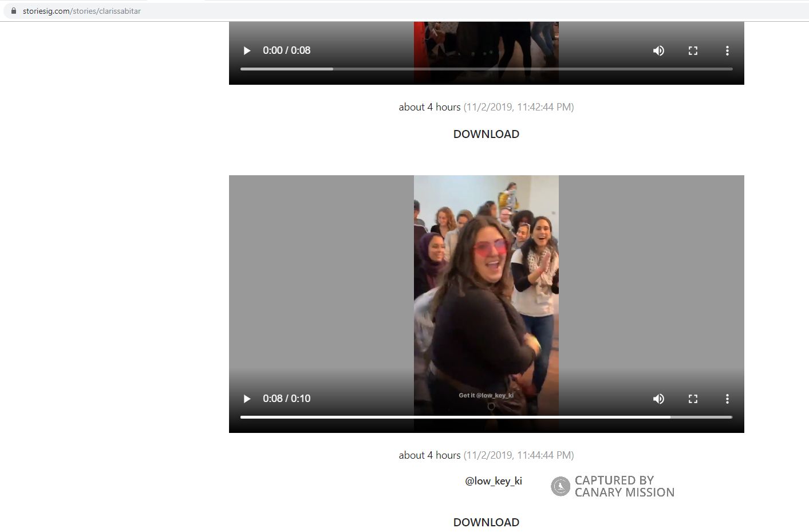
Task: Click the bottom video's progress bar
Action: pyautogui.click(x=486, y=417)
